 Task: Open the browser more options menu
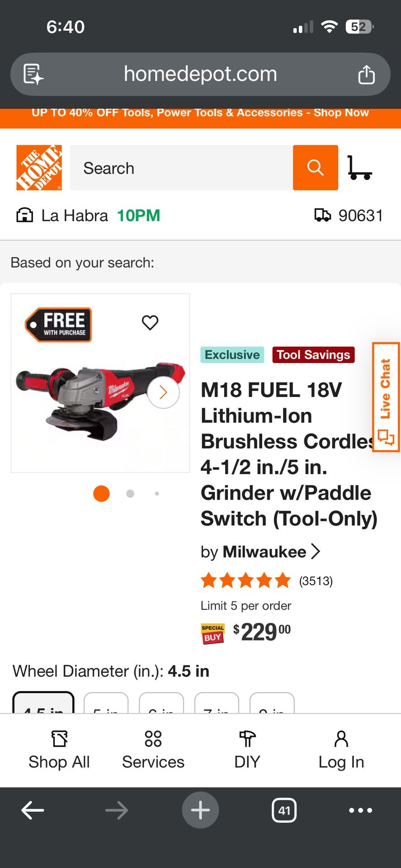pyautogui.click(x=359, y=810)
